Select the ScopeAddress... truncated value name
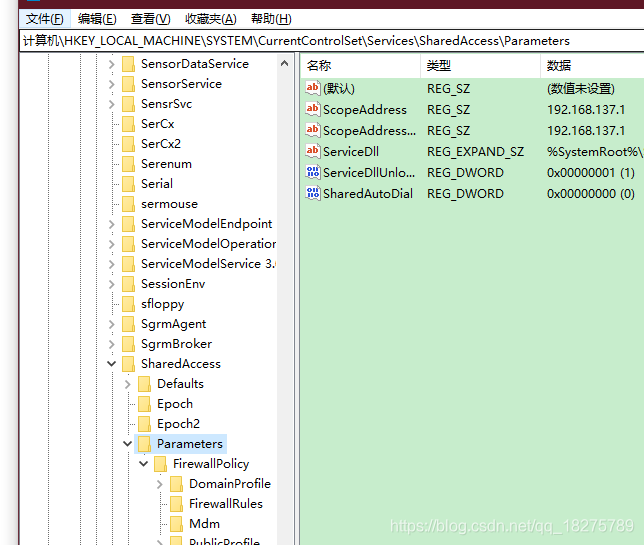The height and width of the screenshot is (545, 644). coord(369,131)
